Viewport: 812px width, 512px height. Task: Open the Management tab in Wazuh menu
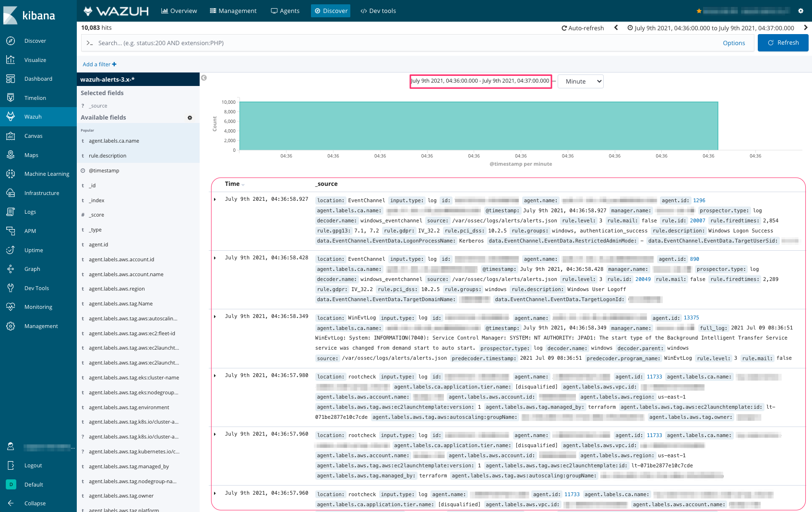tap(233, 11)
